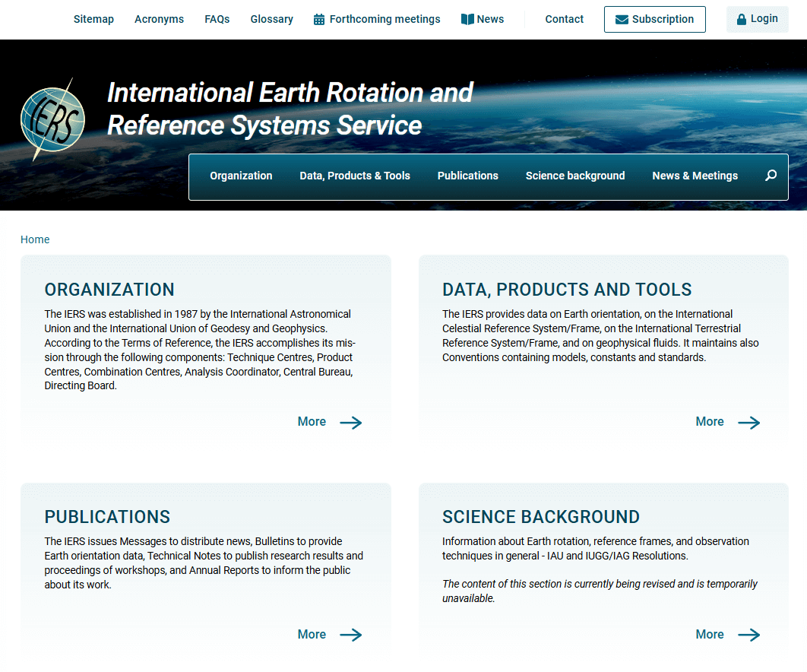Open the PUBLICATIONS card heading
The image size is (807, 672).
pyautogui.click(x=107, y=517)
